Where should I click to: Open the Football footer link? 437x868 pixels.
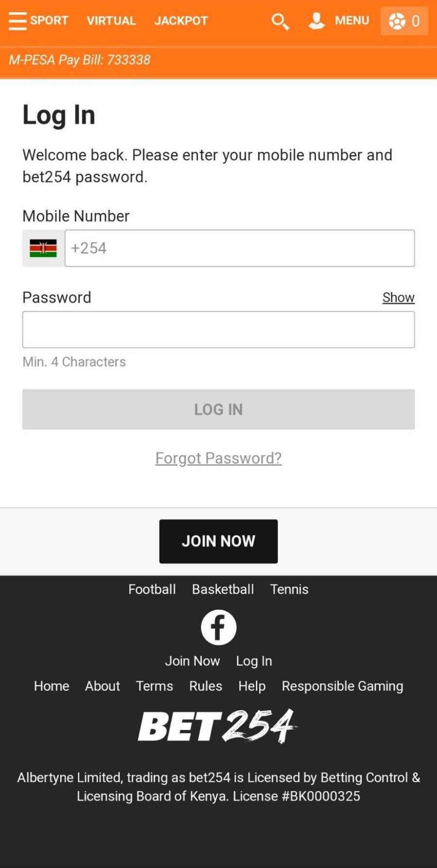pyautogui.click(x=152, y=589)
